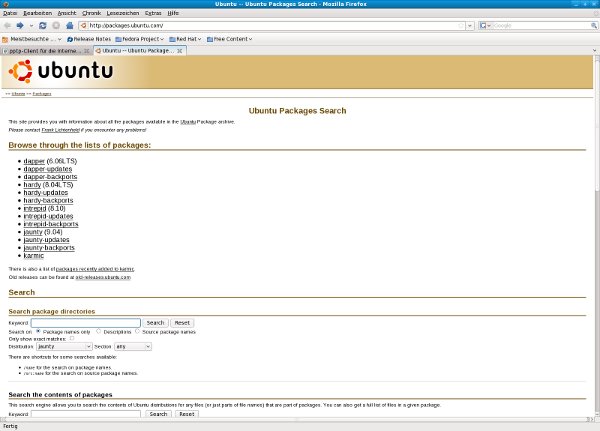Reload the current page
This screenshot has width=600, height=431.
point(42,25)
